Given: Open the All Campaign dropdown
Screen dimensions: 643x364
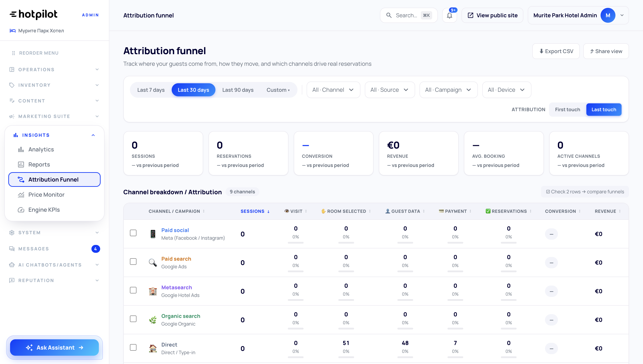Looking at the screenshot, I should [448, 90].
